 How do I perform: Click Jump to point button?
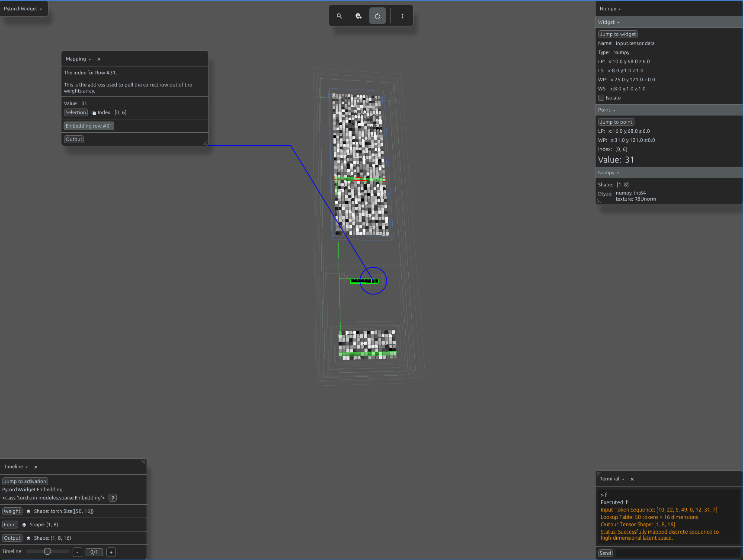(x=616, y=122)
